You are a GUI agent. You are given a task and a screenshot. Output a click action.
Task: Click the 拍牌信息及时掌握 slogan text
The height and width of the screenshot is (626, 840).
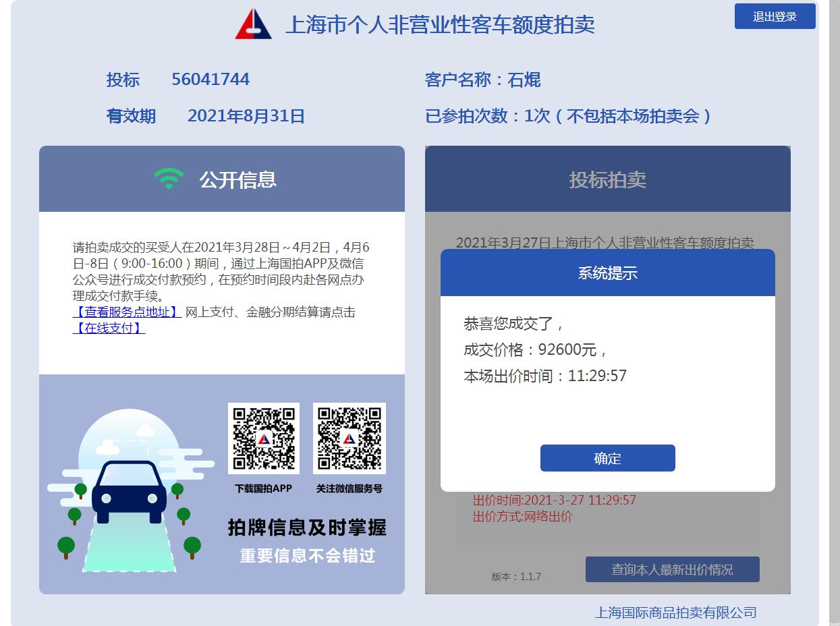tap(307, 528)
